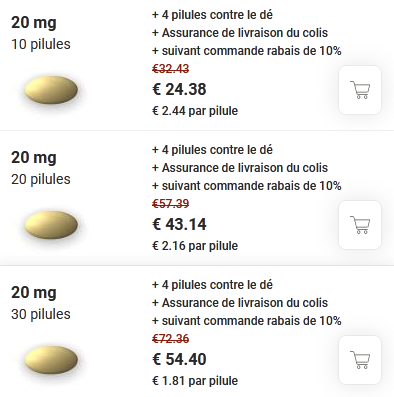Select the € 43.14 price
Image resolution: width=394 pixels, height=397 pixels.
(x=179, y=224)
